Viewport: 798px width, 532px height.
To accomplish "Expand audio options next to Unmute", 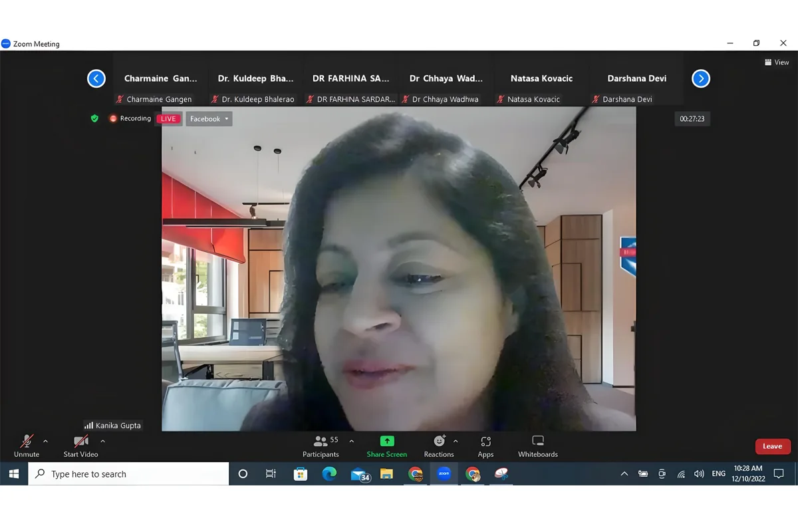I will click(x=45, y=441).
